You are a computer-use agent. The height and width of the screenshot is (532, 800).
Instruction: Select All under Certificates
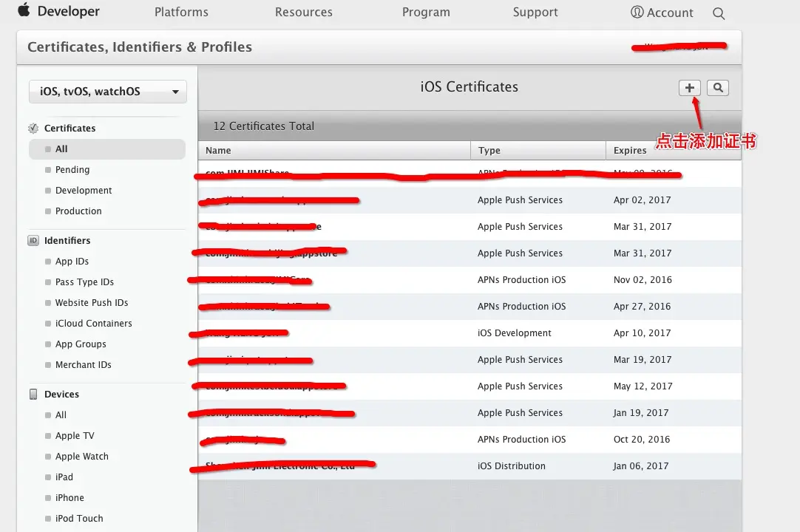pyautogui.click(x=107, y=149)
